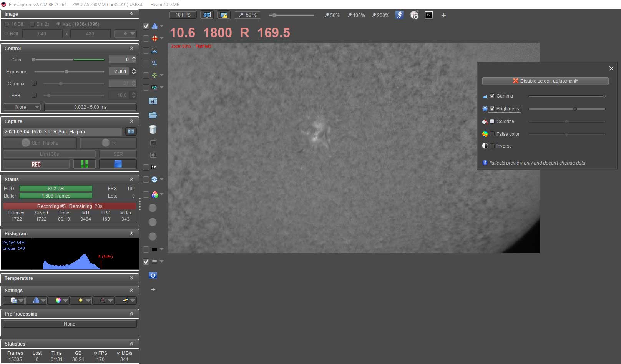
Task: Click the exposure range 0.032 - 5.00 ms button
Action: click(90, 107)
